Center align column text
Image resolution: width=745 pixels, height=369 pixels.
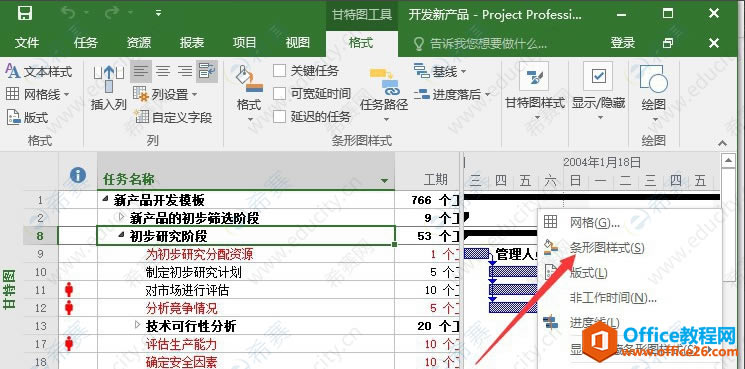pos(163,72)
